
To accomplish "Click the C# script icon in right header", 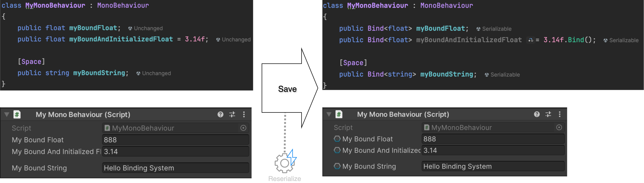I will [x=339, y=114].
